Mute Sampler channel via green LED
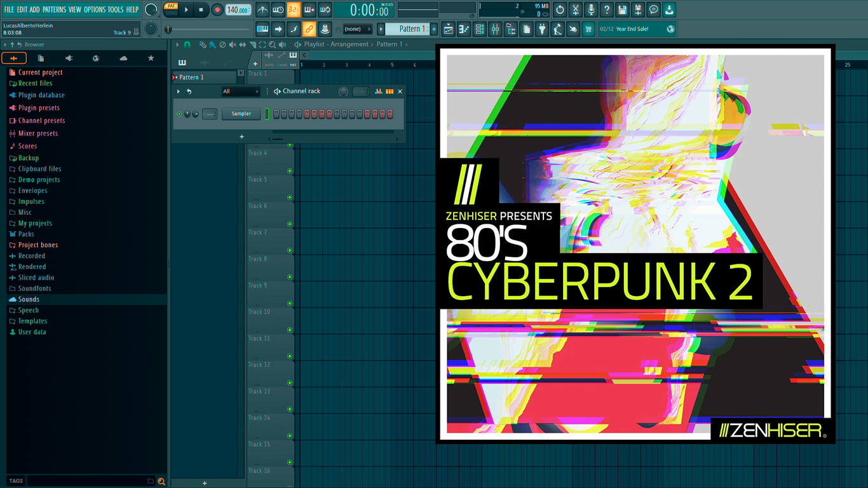Screen dimensions: 868x488 tap(179, 114)
